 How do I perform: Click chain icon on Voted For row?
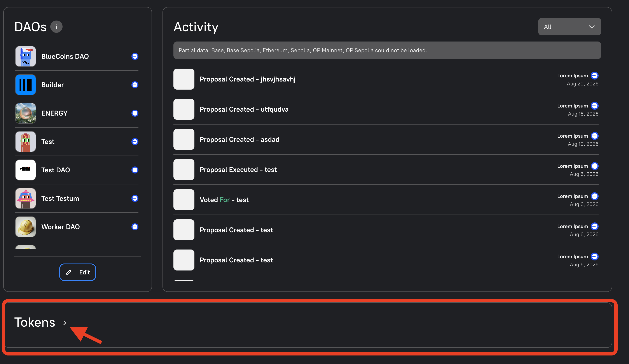click(x=595, y=196)
